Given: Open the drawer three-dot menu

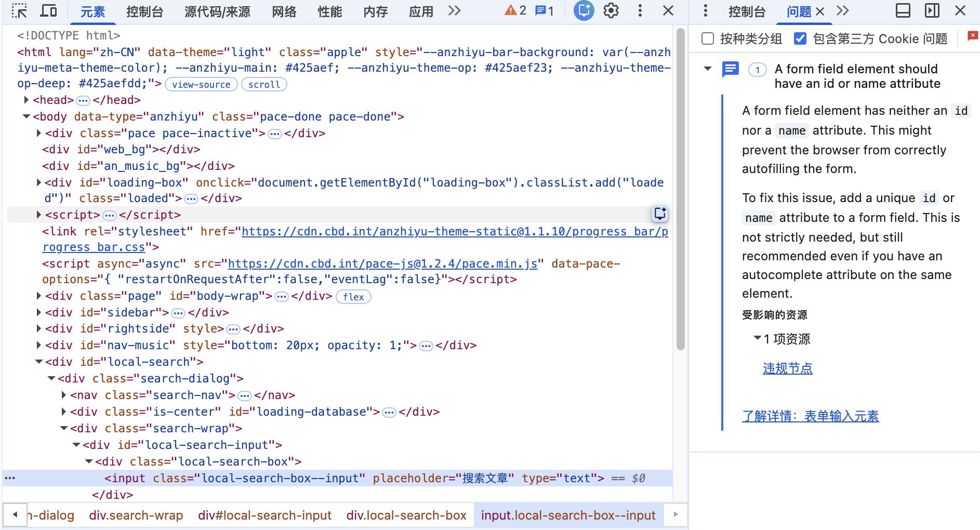Looking at the screenshot, I should coord(705,11).
